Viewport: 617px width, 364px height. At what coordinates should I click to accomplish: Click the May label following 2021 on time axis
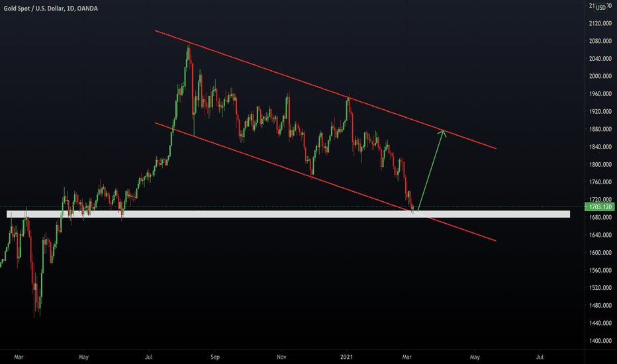475,357
